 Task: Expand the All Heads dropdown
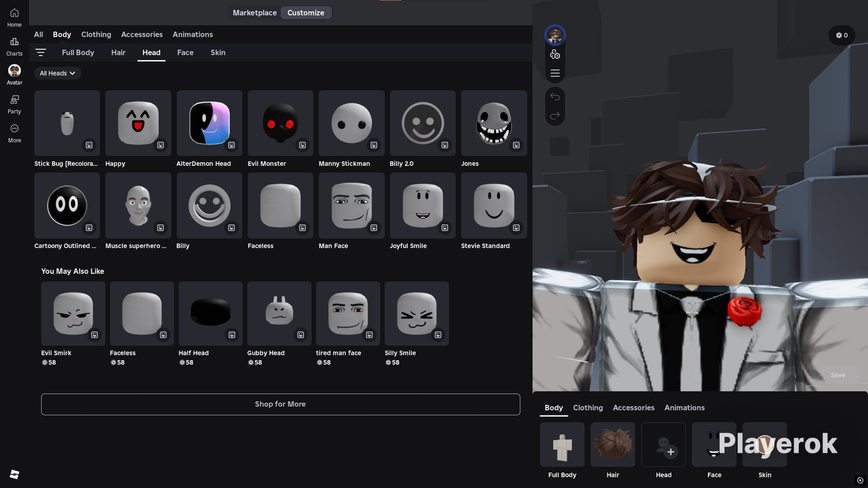[x=58, y=73]
